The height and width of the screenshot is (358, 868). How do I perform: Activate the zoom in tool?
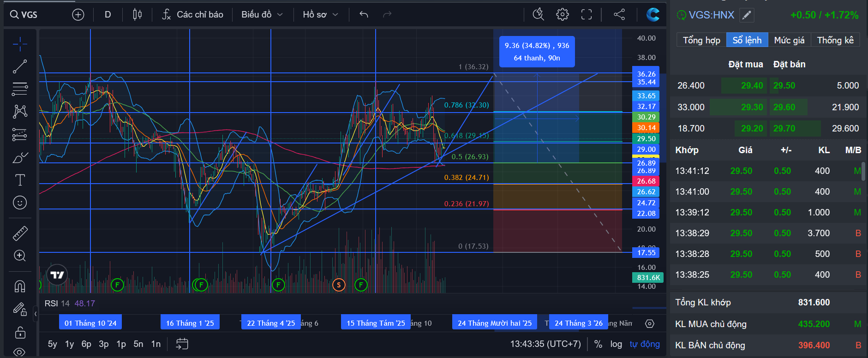point(20,256)
